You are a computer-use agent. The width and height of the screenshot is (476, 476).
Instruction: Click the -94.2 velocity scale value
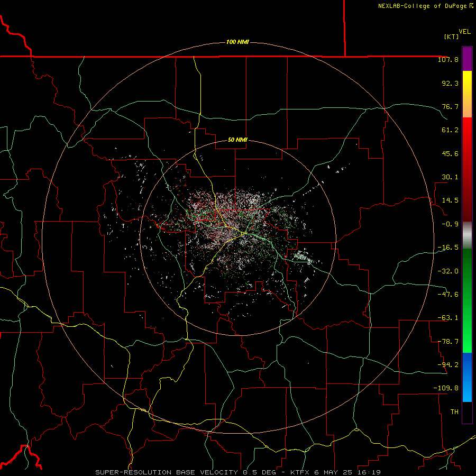pos(448,365)
